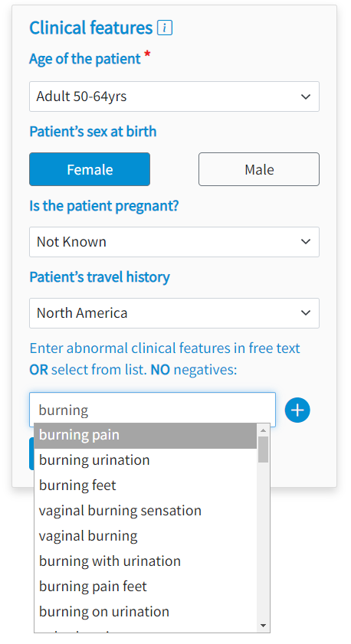Select Male as sex at birth
This screenshot has width=351, height=644.
[x=259, y=169]
